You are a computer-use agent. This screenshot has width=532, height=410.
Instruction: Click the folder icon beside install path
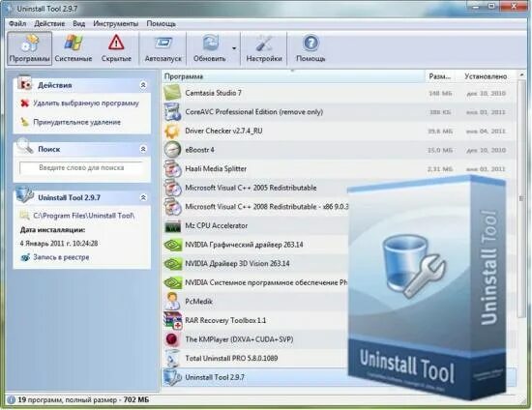click(x=24, y=216)
